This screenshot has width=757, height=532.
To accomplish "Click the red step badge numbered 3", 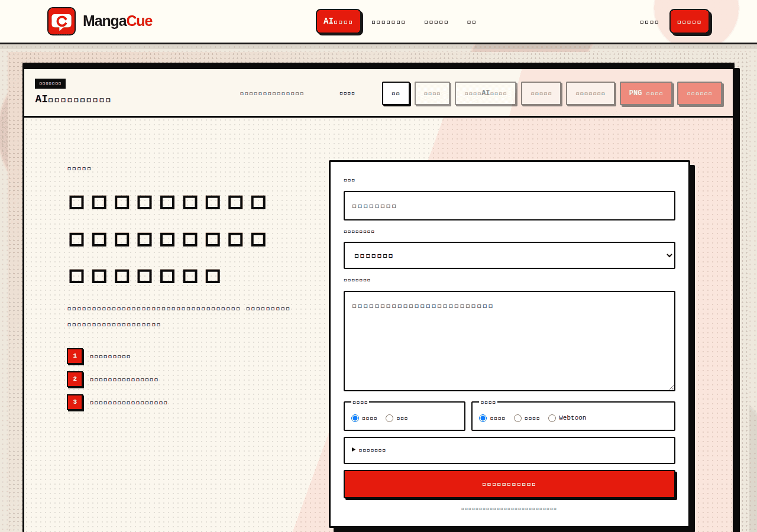I will (75, 402).
